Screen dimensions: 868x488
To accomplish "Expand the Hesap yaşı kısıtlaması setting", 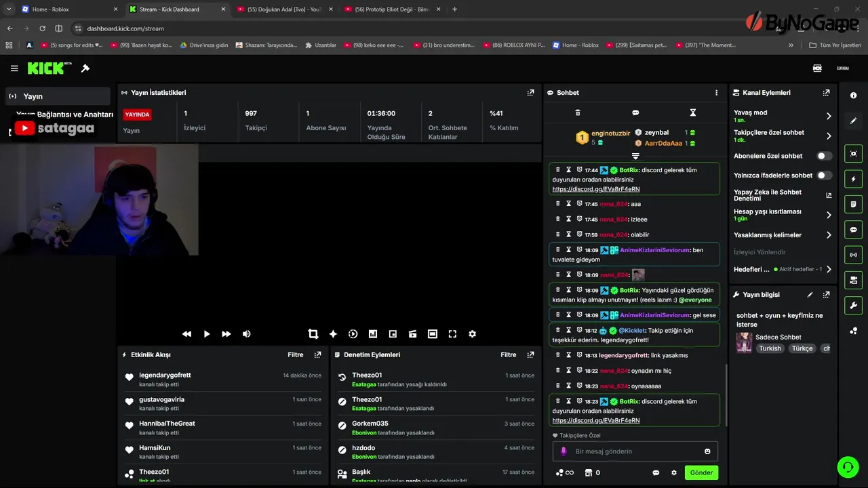I will point(829,215).
